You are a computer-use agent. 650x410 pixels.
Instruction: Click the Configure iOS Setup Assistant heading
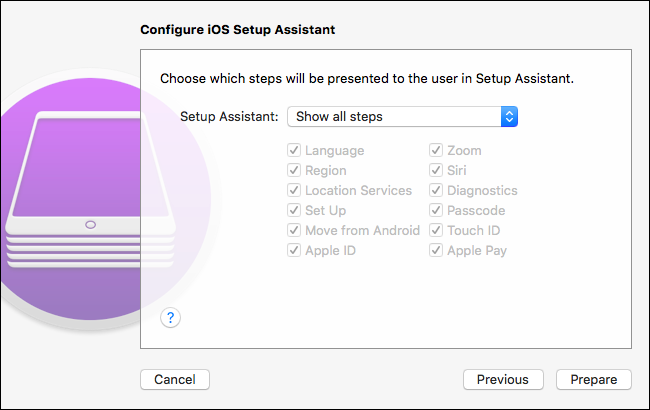237,30
